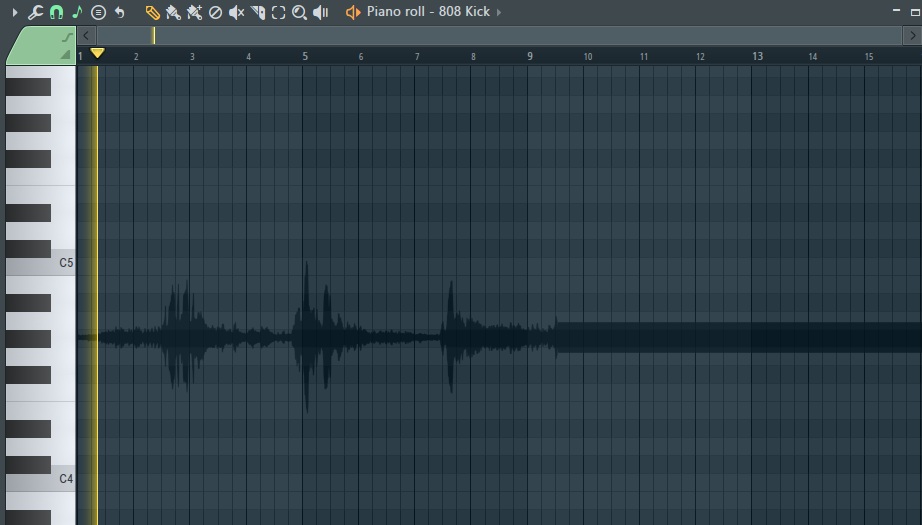
Task: Click the orange speaker target channel icon
Action: point(353,12)
